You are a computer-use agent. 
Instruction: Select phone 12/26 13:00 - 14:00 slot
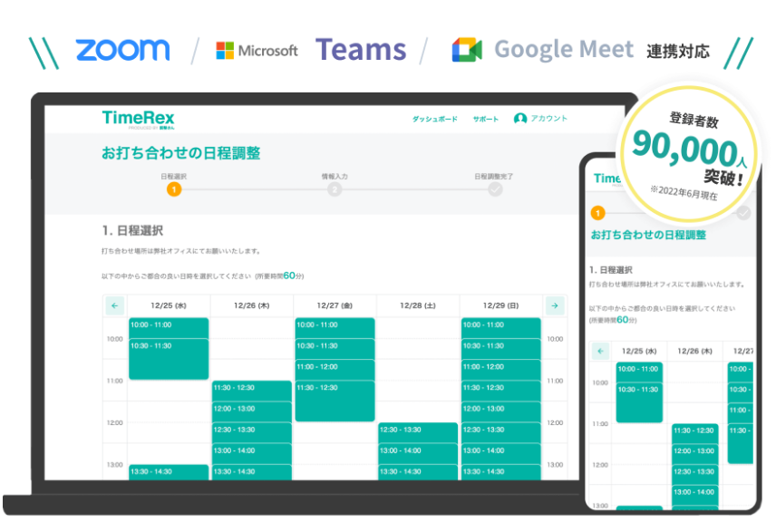coord(694,496)
